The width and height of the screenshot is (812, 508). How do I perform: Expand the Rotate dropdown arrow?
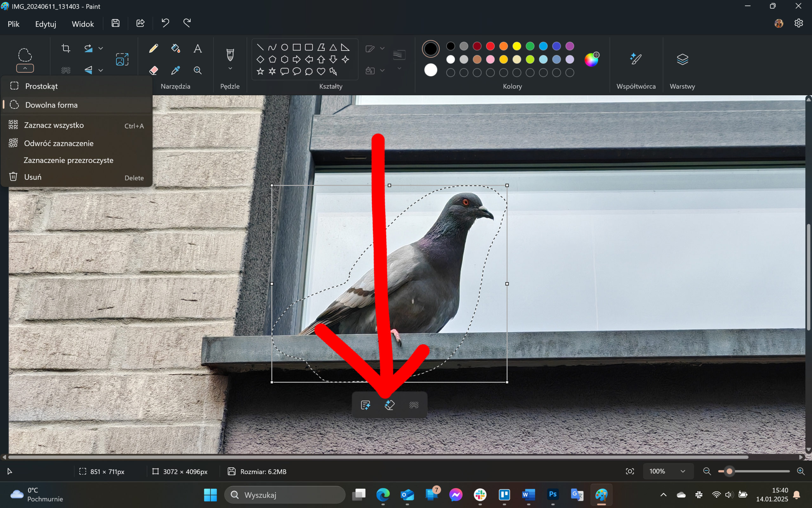point(101,48)
